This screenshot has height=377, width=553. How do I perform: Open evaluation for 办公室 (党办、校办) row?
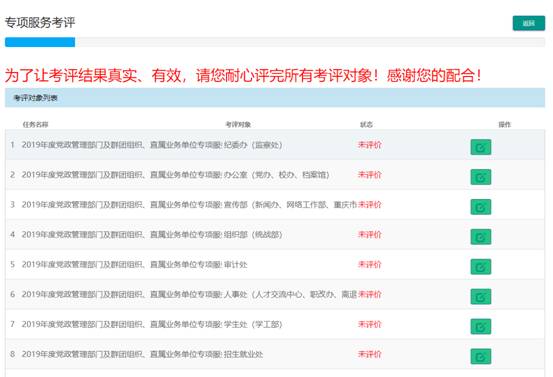point(481,177)
